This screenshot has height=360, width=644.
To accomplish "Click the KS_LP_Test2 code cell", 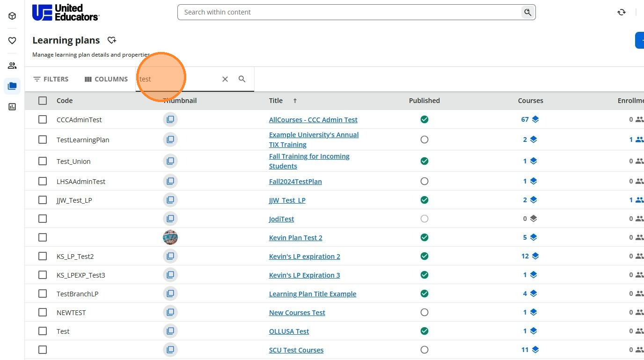I will (x=75, y=256).
